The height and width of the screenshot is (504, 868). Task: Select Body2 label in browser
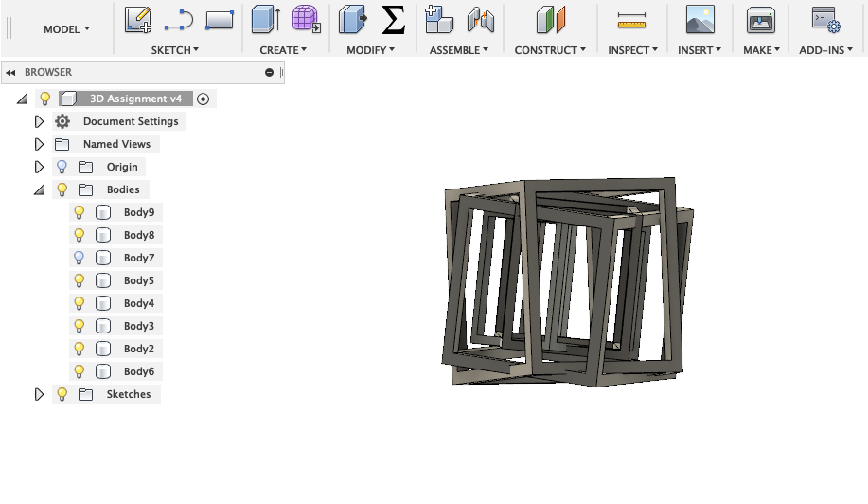139,349
